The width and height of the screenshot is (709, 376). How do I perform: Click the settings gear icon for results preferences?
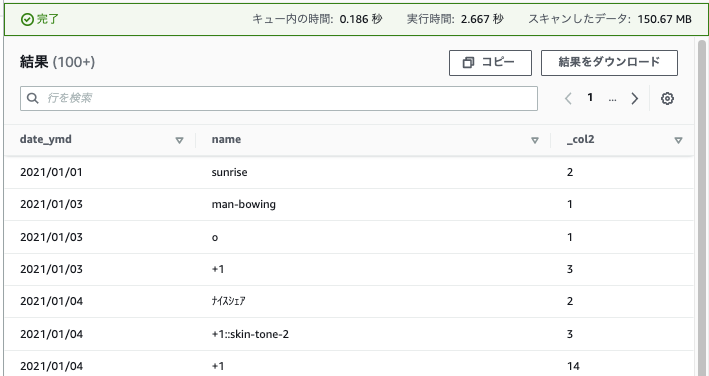pyautogui.click(x=667, y=99)
